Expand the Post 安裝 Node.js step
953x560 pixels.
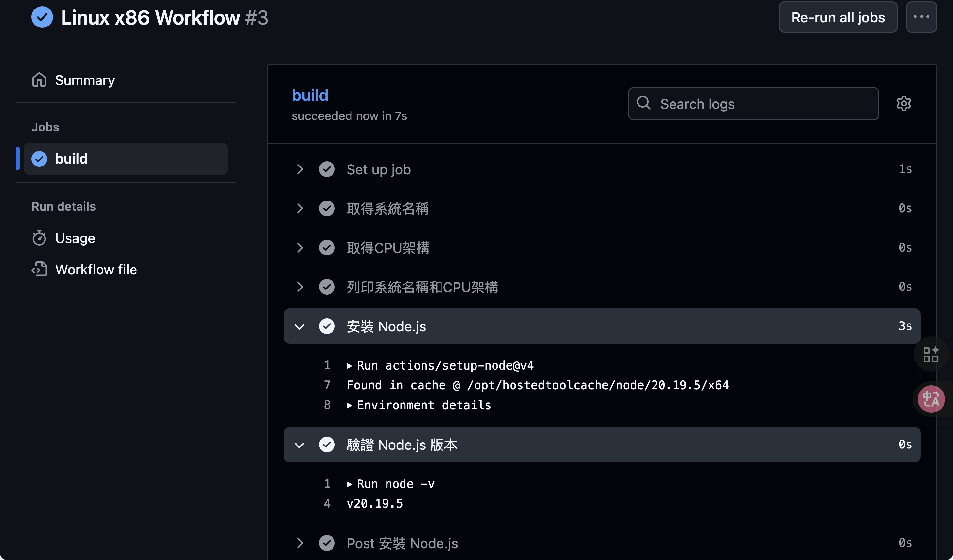coord(300,543)
